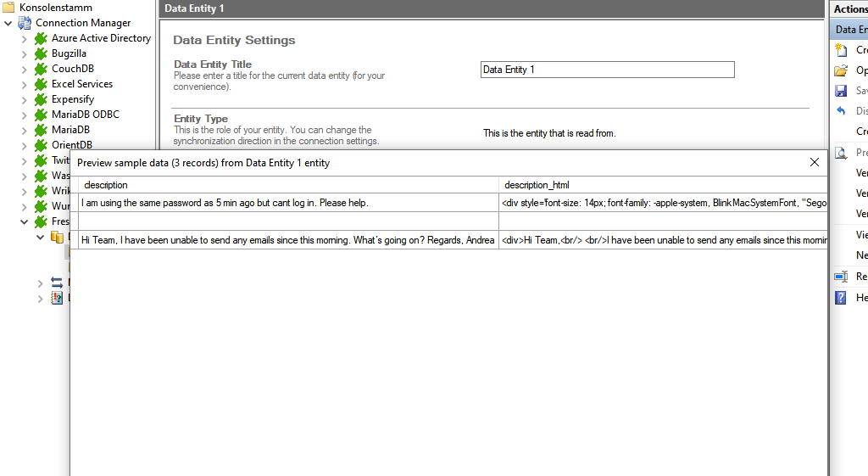
Task: Click the Actions pane header
Action: pyautogui.click(x=849, y=8)
